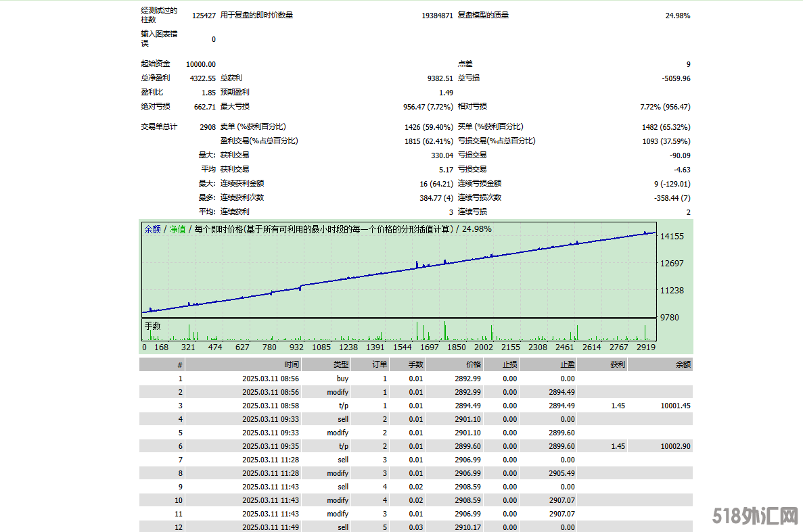Click the 手数 volume chart label

pos(152,326)
